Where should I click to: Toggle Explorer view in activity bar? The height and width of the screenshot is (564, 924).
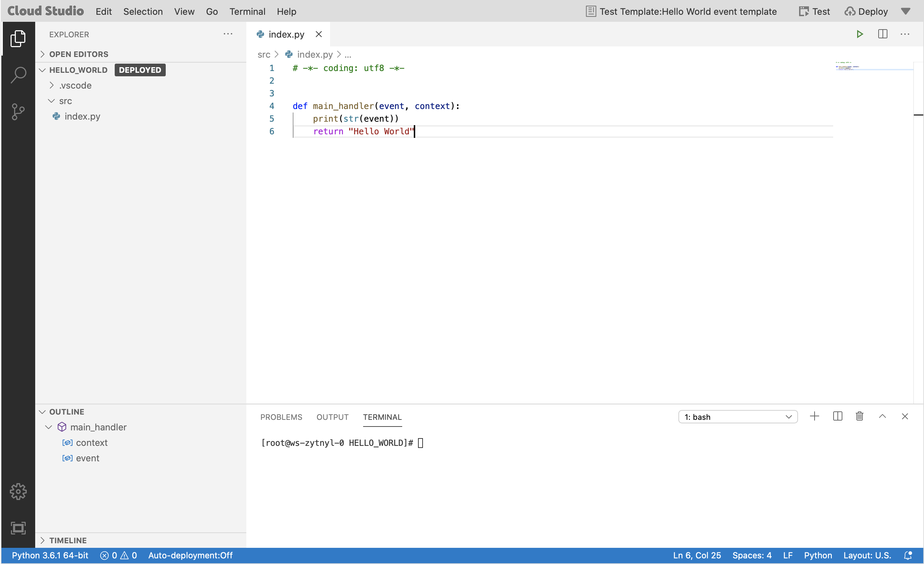pos(18,39)
